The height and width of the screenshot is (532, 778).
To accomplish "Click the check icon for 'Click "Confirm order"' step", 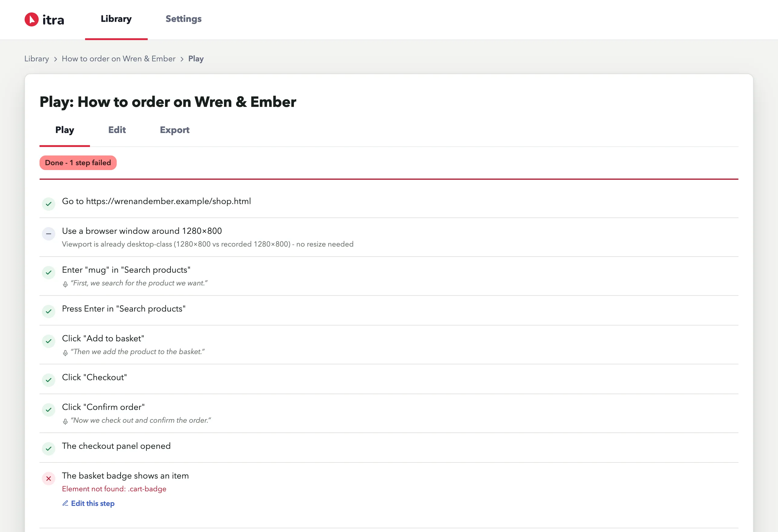I will pos(49,410).
